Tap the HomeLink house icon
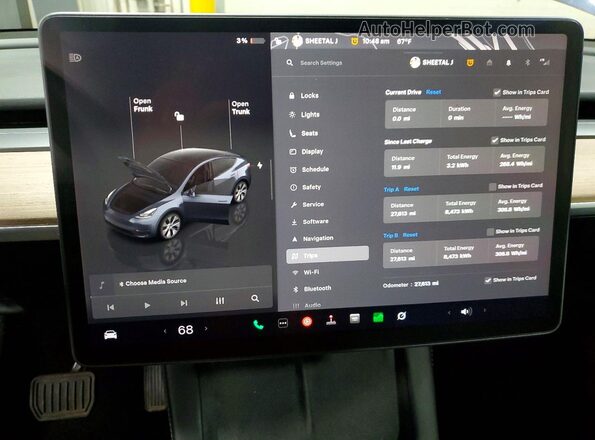 tap(490, 63)
